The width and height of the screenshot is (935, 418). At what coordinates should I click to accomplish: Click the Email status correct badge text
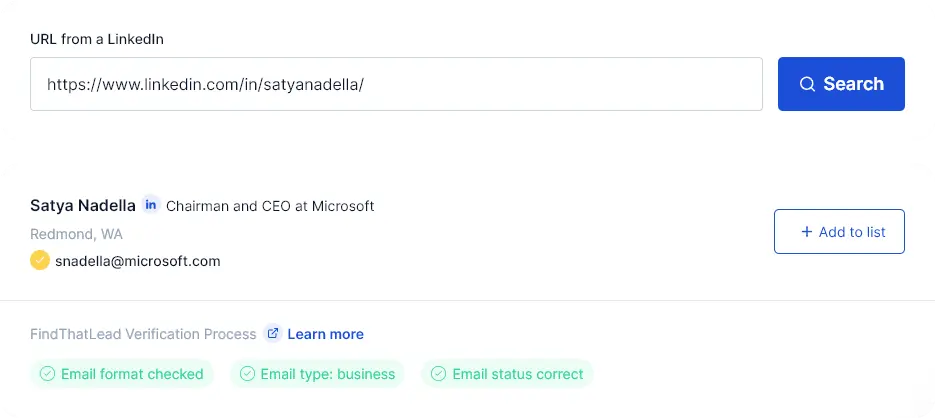(517, 374)
